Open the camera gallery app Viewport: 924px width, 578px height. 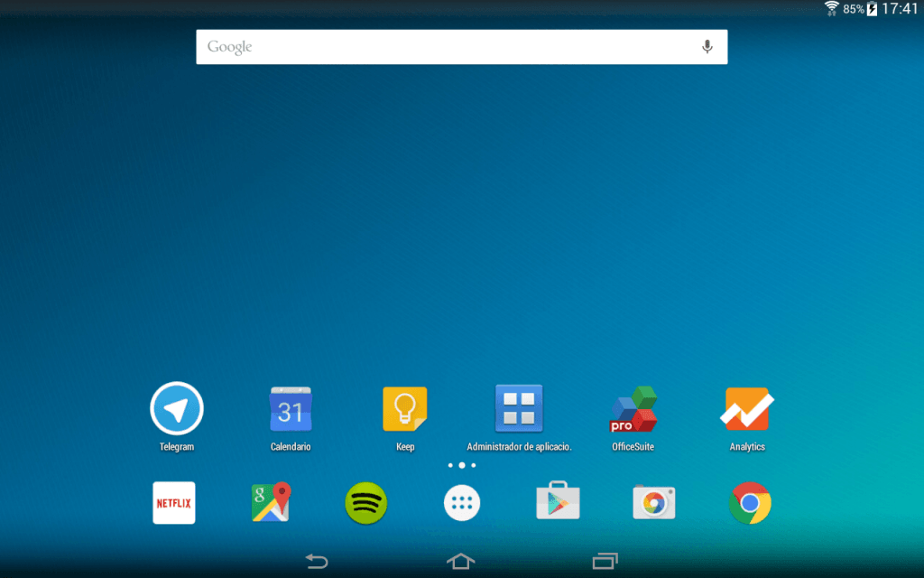(x=653, y=503)
